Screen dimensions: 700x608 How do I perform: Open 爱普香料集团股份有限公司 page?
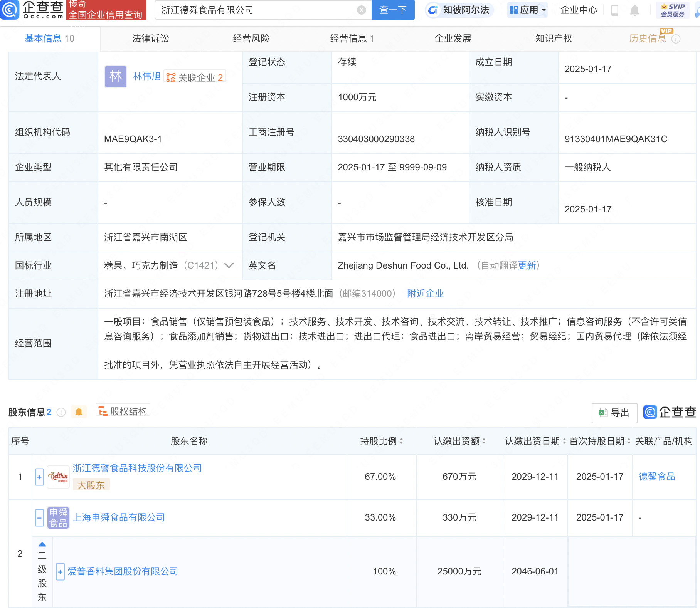123,571
